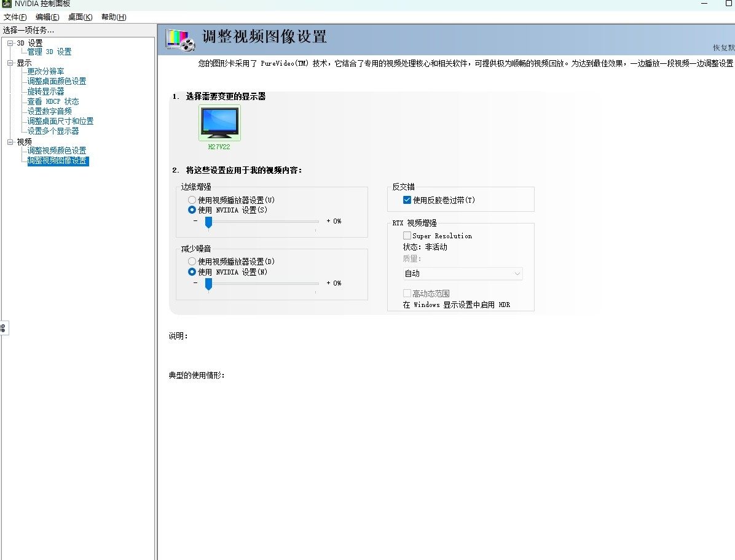The height and width of the screenshot is (560, 735).
Task: Open 更改分辨率 page
Action: click(x=45, y=72)
